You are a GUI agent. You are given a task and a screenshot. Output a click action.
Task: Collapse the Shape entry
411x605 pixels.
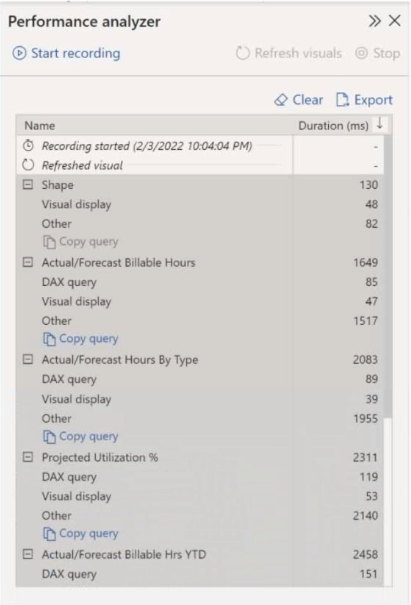tap(28, 184)
